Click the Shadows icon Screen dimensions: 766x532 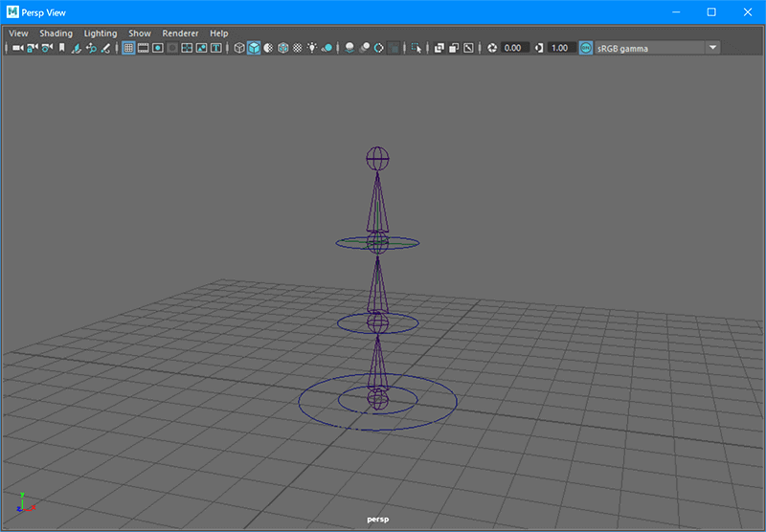[x=327, y=48]
